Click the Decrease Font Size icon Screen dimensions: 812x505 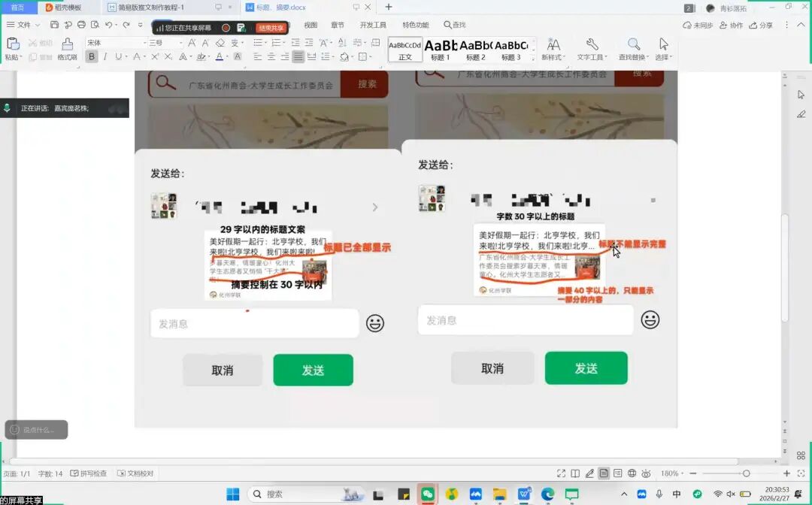[205, 42]
